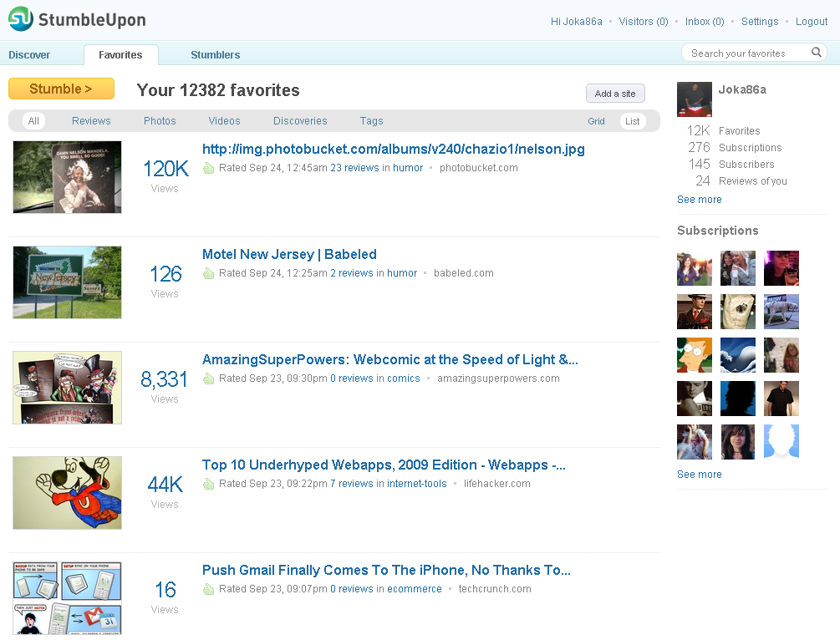
Task: Open Inbox (0) link
Action: coord(705,22)
